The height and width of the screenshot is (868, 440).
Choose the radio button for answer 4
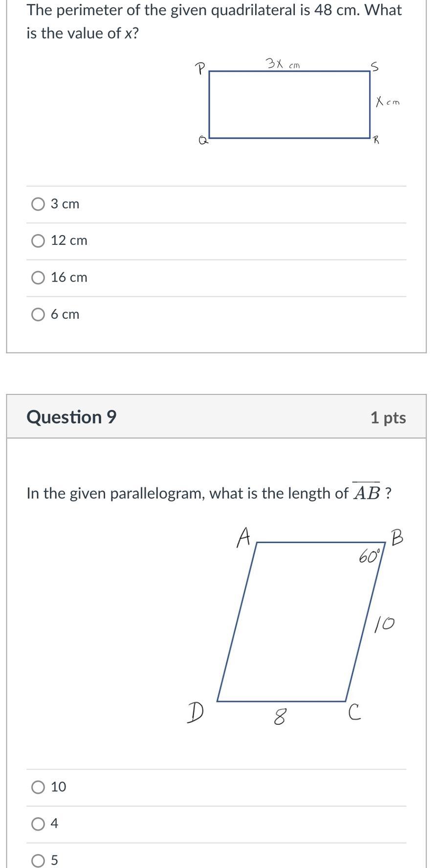[38, 824]
